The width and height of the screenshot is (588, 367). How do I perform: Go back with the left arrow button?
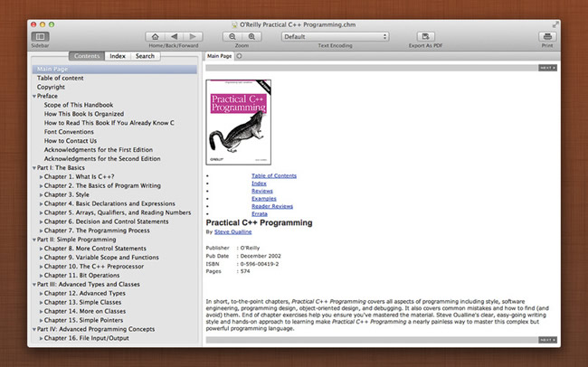click(175, 36)
